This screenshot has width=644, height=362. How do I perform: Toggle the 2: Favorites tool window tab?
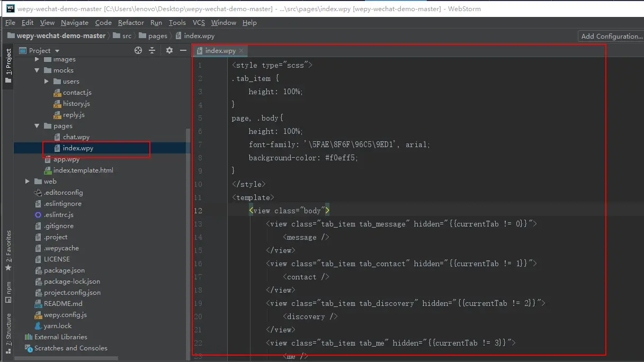pos(8,251)
